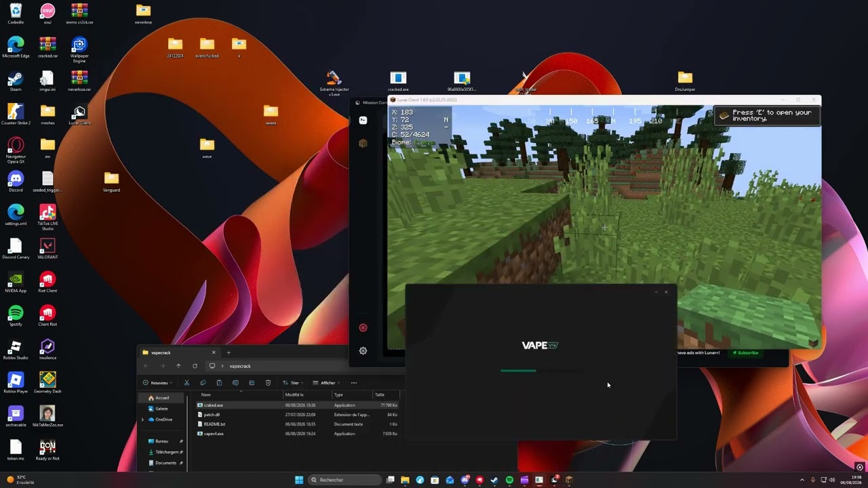The image size is (868, 488).
Task: Open the Nouveau dropdown in Explorer
Action: click(x=156, y=383)
